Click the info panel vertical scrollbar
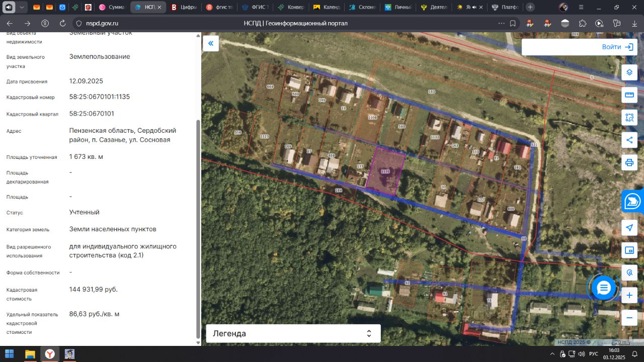Image resolution: width=644 pixels, height=362 pixels. click(x=198, y=229)
